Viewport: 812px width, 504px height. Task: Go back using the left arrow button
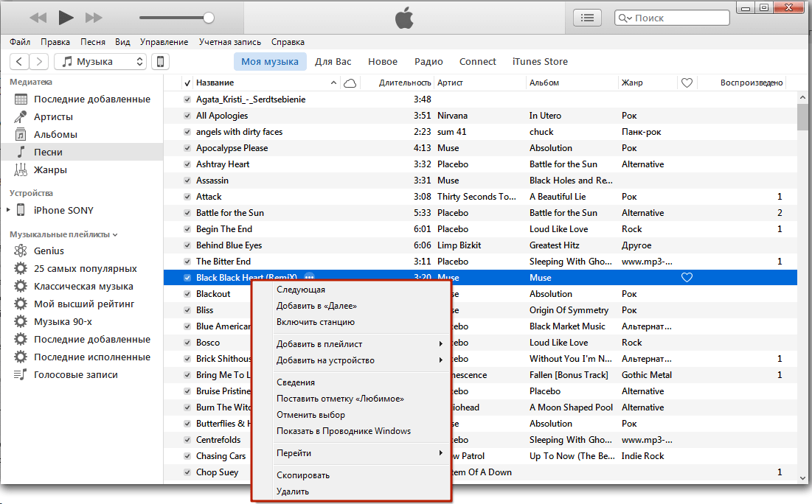tap(19, 62)
